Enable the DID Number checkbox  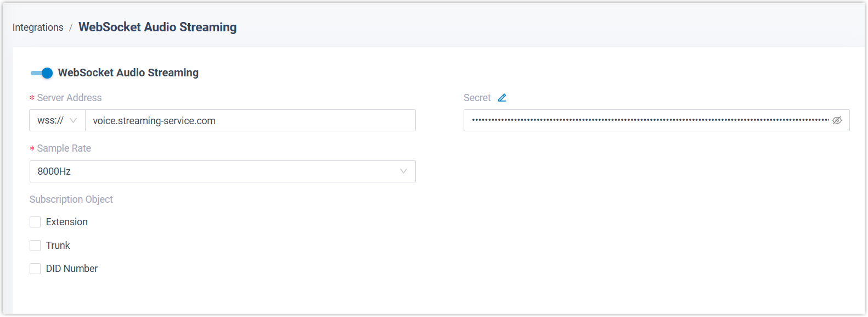pyautogui.click(x=35, y=269)
